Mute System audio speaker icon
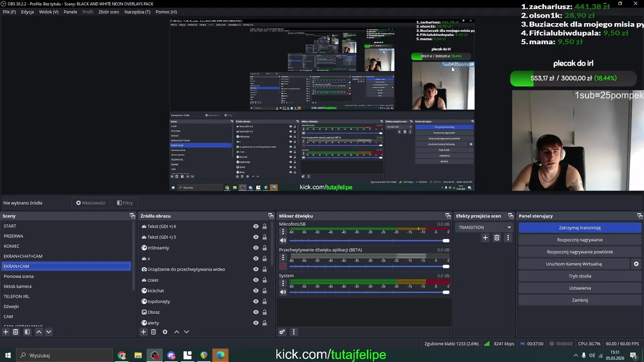This screenshot has width=644, height=362. [x=283, y=292]
